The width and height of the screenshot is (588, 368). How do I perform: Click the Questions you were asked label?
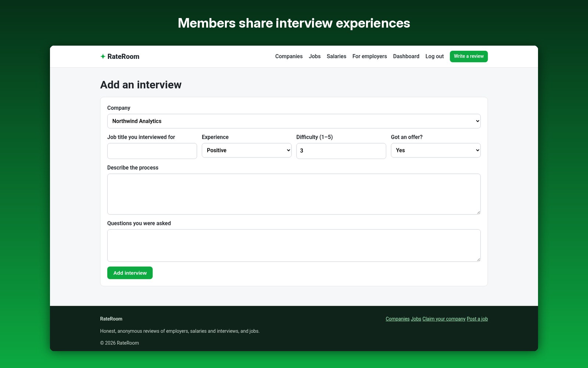pos(139,223)
